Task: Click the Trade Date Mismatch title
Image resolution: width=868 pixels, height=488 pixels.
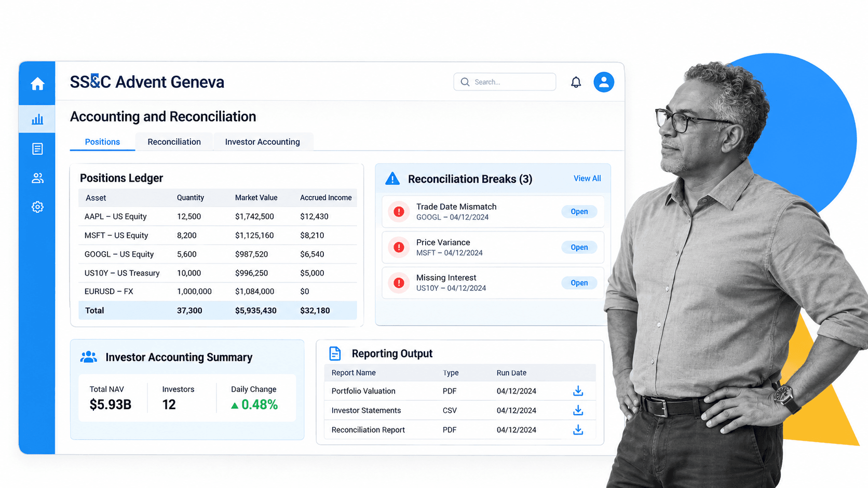Action: pyautogui.click(x=456, y=207)
